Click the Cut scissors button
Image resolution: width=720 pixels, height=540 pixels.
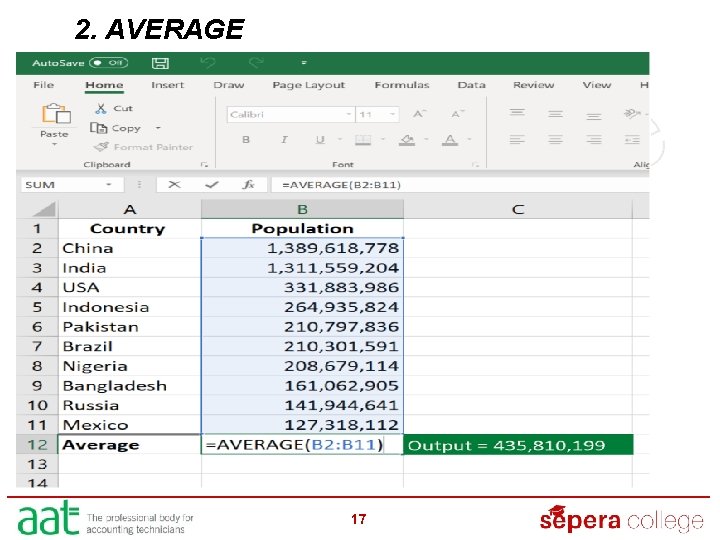click(114, 109)
